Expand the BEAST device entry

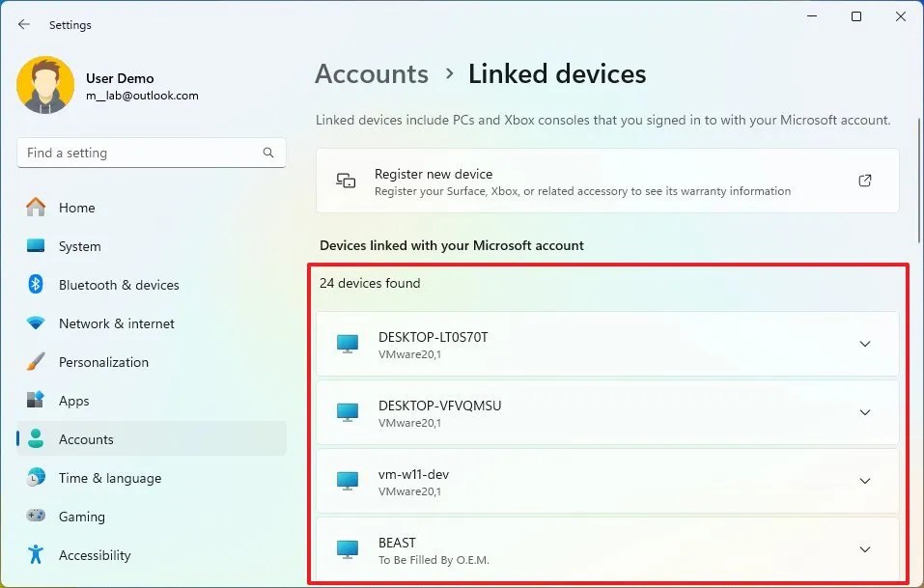pos(865,549)
